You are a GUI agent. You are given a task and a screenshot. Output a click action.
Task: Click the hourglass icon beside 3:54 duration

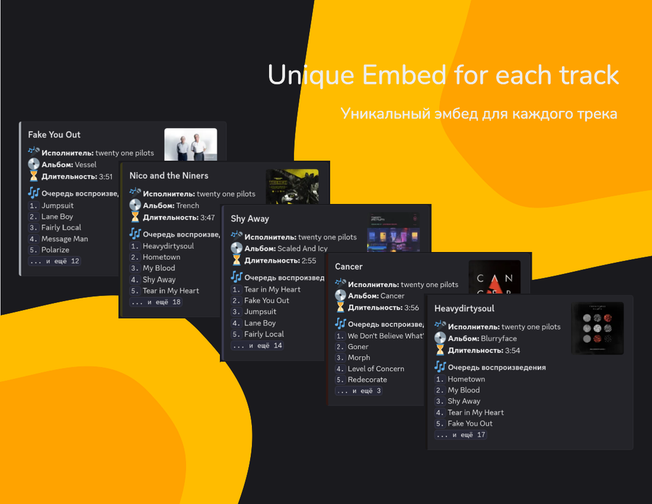pyautogui.click(x=440, y=350)
